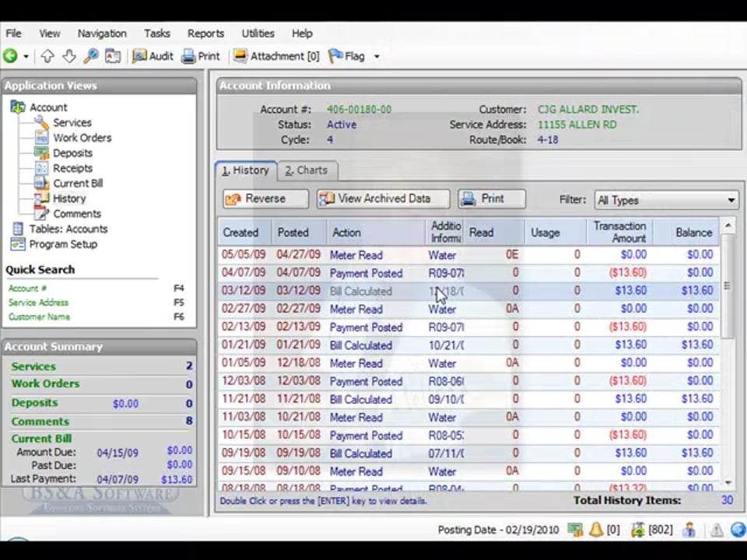The width and height of the screenshot is (747, 560).
Task: Open the Help menu
Action: click(302, 33)
